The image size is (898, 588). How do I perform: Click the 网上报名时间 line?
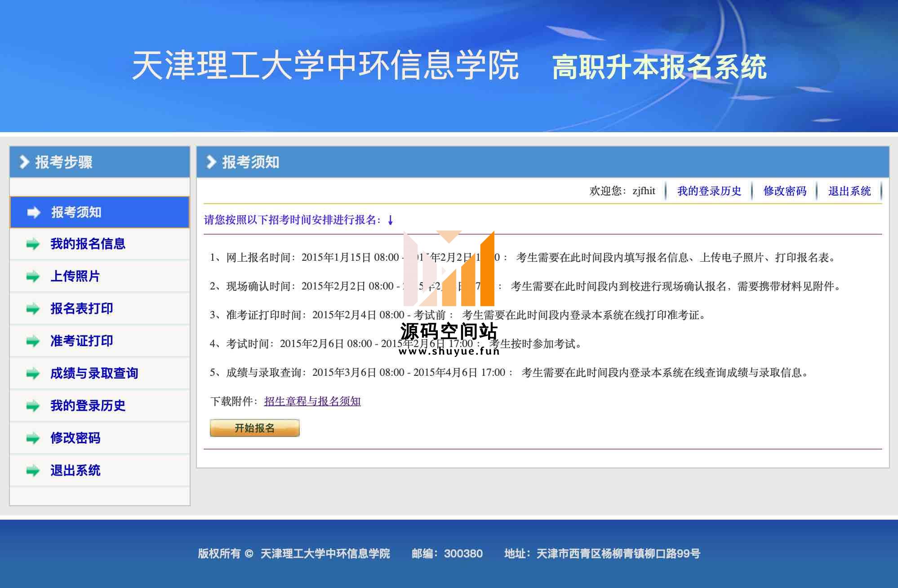523,258
